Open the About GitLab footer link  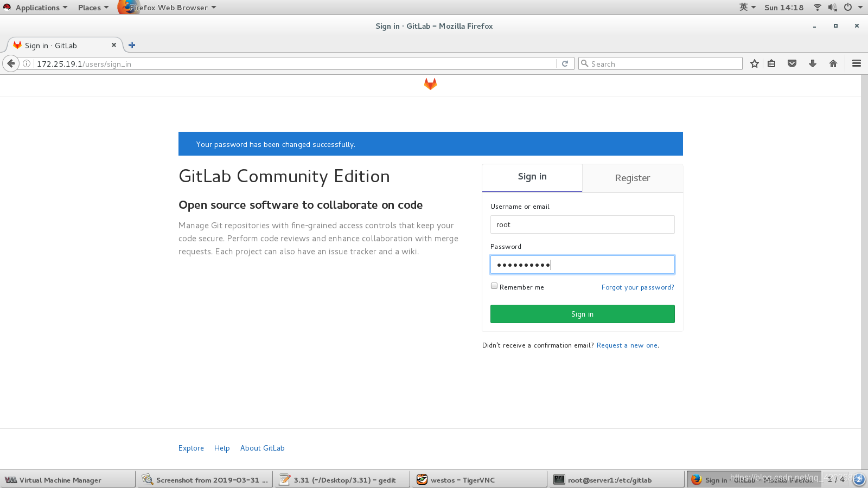pos(263,448)
